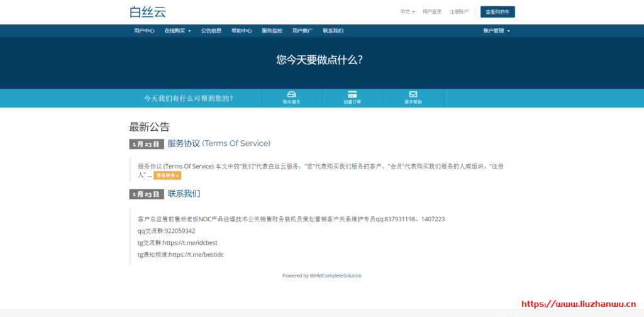
Task: Click the 用户登录 link
Action: [x=432, y=11]
